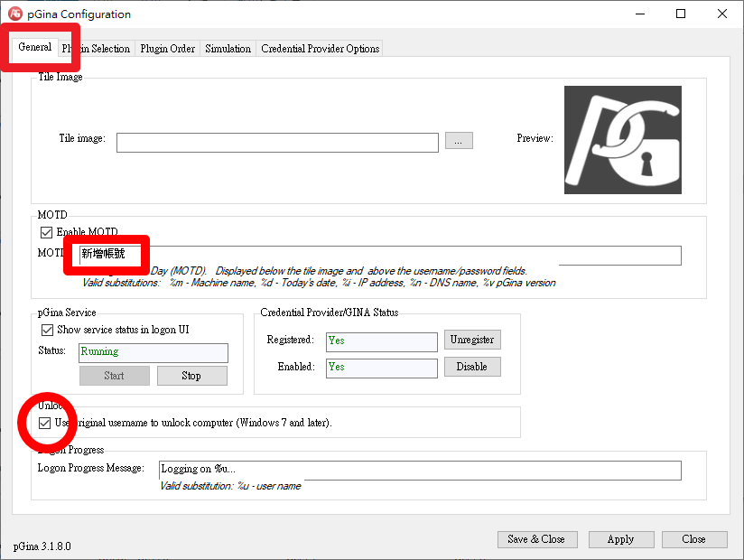Close window with title bar X
Viewport: 744px width, 560px height.
click(x=721, y=14)
